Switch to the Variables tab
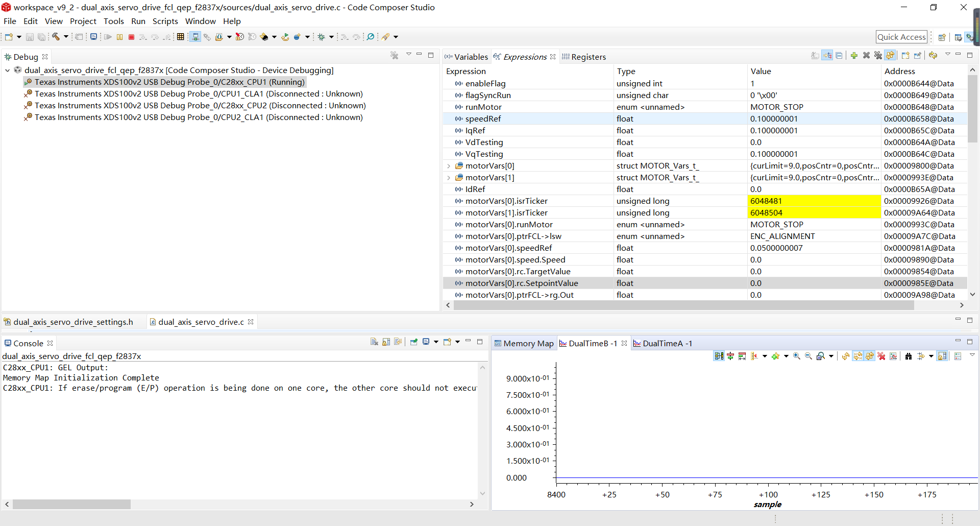The height and width of the screenshot is (526, 980). [x=466, y=57]
